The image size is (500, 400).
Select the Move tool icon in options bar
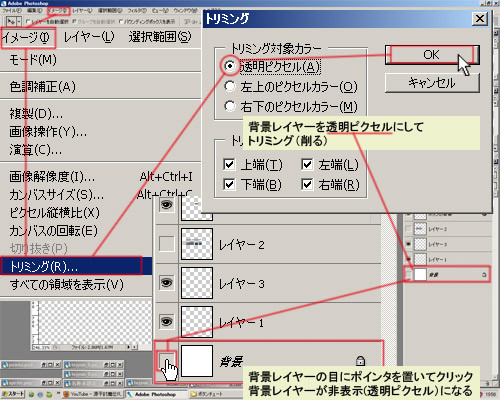10,22
